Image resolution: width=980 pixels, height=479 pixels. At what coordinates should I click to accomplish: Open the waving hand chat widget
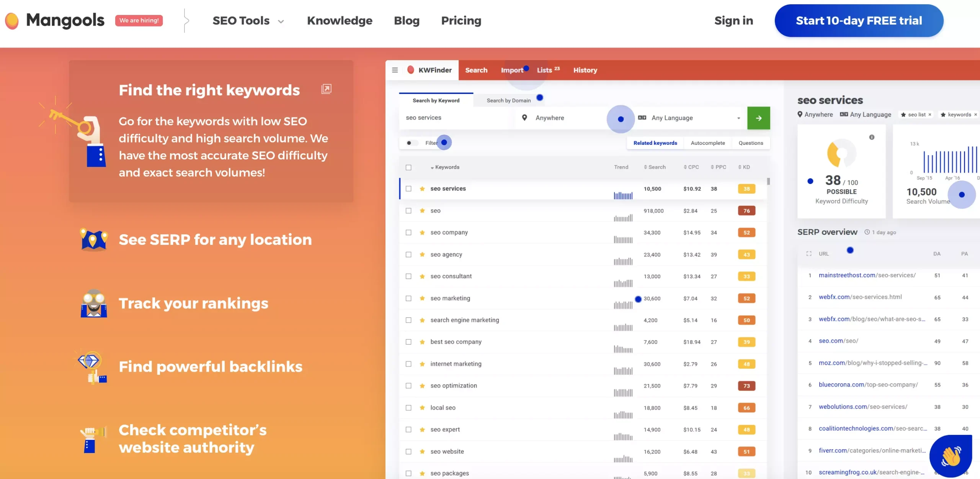[951, 456]
